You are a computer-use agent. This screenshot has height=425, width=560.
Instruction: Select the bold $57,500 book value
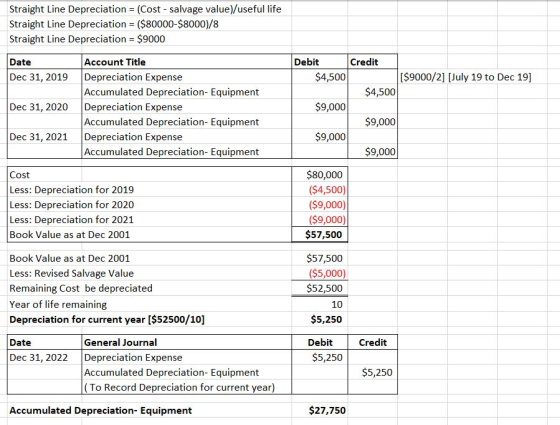(324, 235)
